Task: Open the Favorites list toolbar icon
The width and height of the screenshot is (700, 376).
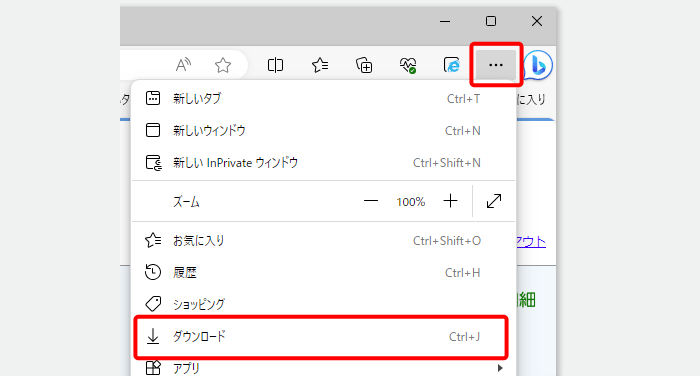Action: pos(320,65)
